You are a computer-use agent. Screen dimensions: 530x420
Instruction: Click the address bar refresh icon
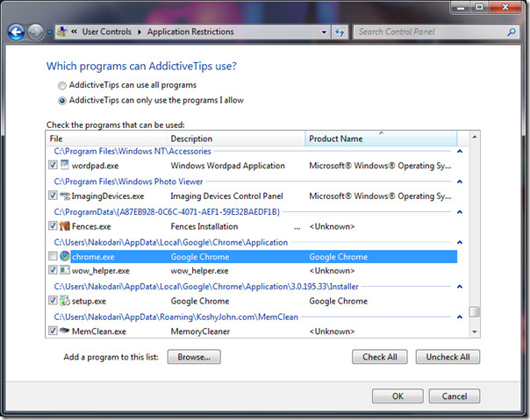(340, 32)
